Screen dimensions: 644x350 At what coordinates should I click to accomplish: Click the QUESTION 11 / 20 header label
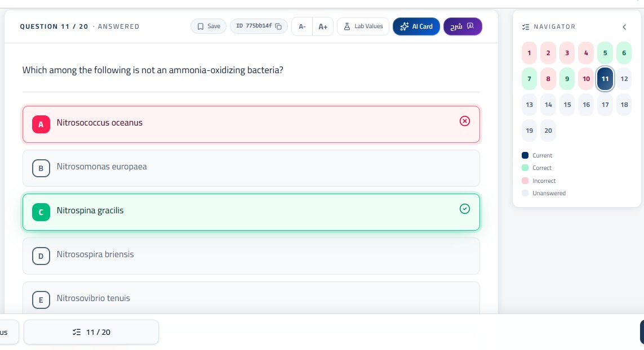pyautogui.click(x=54, y=26)
